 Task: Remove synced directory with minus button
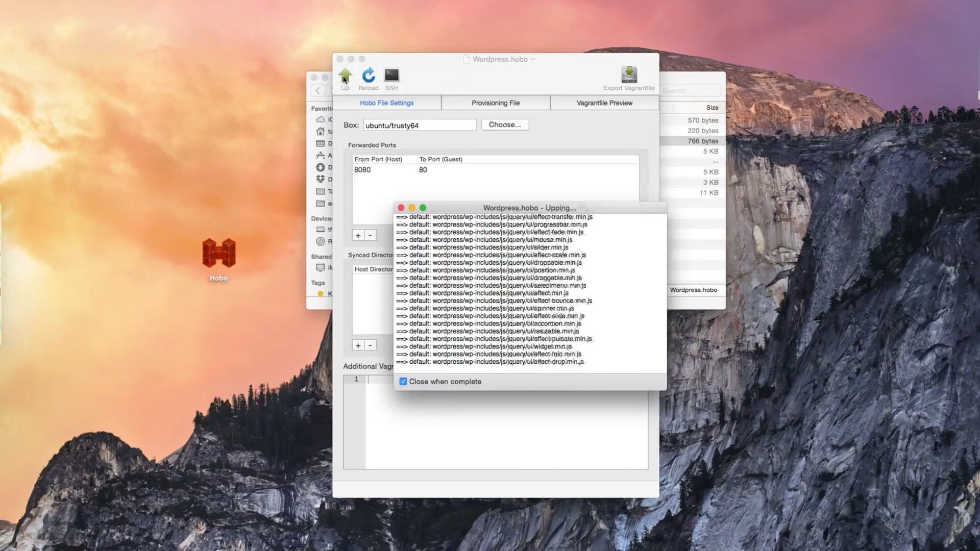[370, 345]
